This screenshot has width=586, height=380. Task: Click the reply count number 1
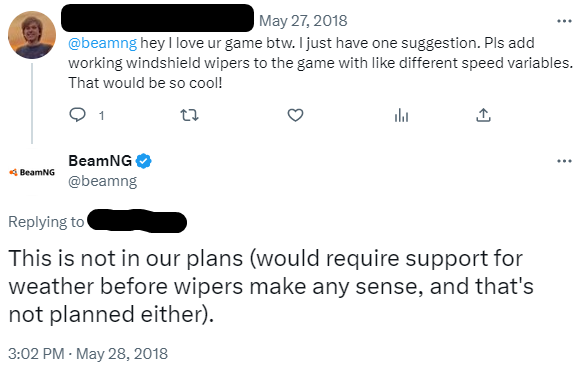click(101, 116)
